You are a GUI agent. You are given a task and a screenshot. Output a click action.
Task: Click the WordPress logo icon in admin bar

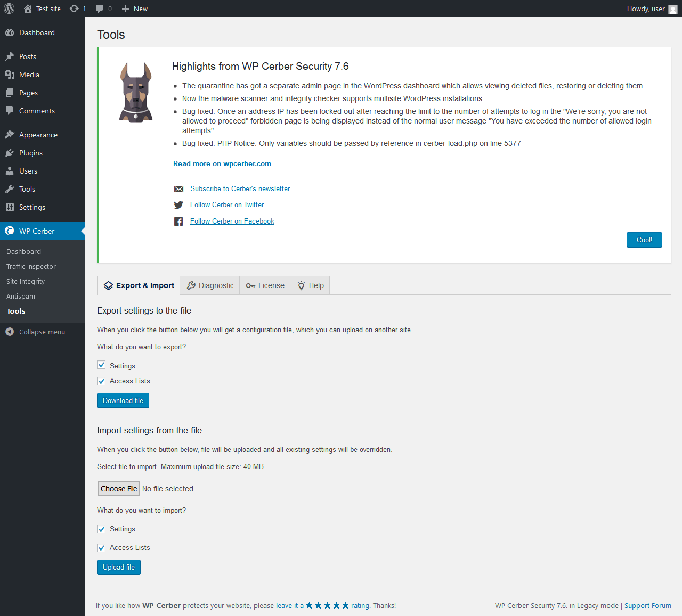tap(9, 9)
